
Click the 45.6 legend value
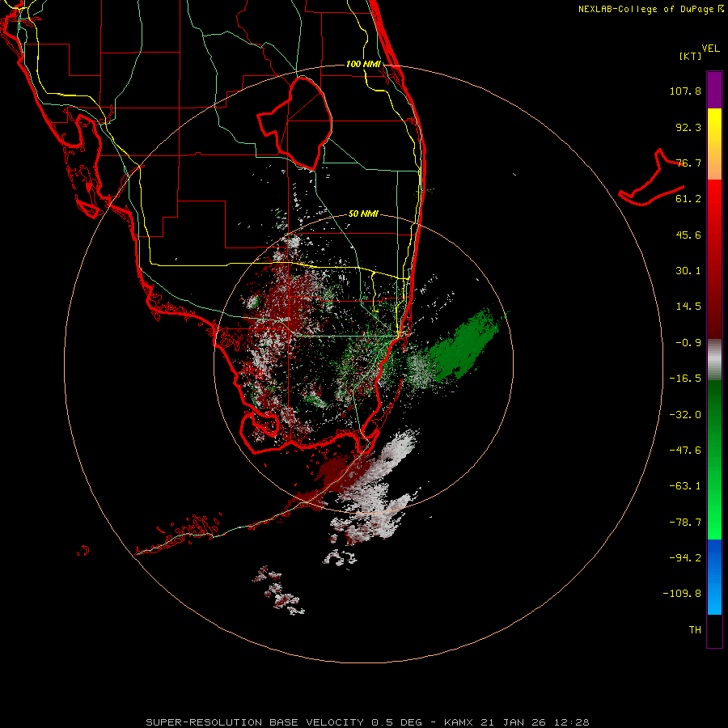coord(688,235)
